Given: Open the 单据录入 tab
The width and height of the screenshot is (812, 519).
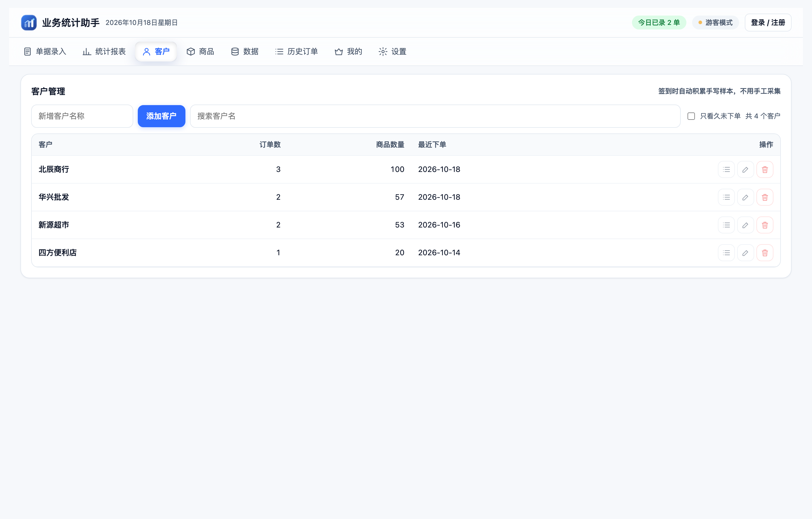Looking at the screenshot, I should pyautogui.click(x=45, y=52).
